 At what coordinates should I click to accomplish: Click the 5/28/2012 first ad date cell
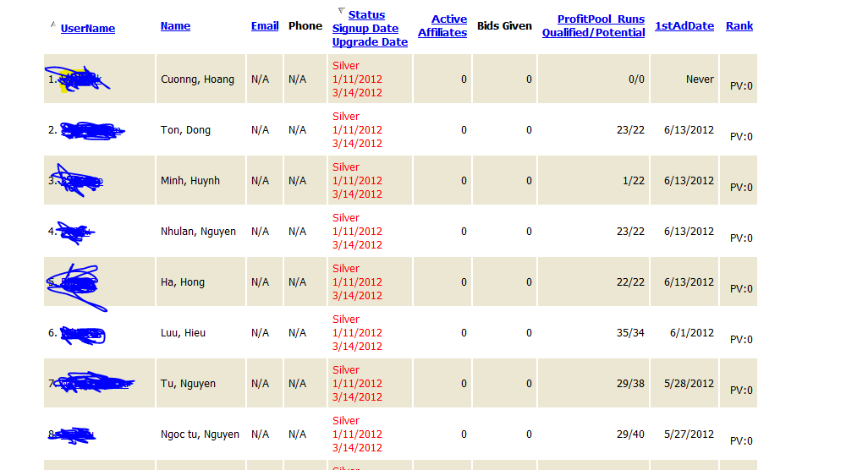click(689, 384)
